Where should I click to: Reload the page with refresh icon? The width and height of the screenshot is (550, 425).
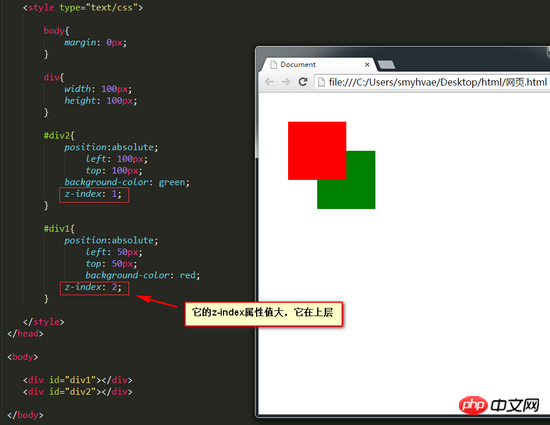pyautogui.click(x=303, y=82)
